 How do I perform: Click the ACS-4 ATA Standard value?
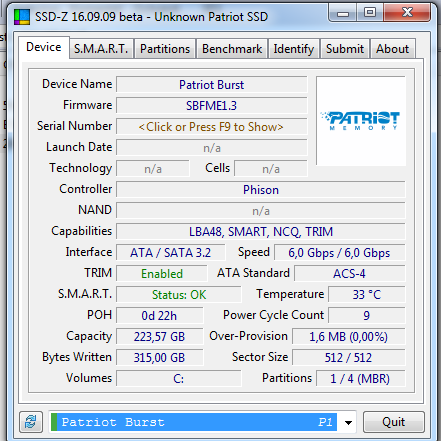coord(350,274)
